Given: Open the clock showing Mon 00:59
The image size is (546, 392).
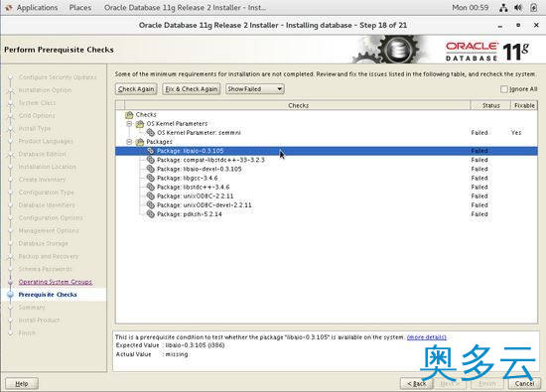Looking at the screenshot, I should pyautogui.click(x=471, y=8).
